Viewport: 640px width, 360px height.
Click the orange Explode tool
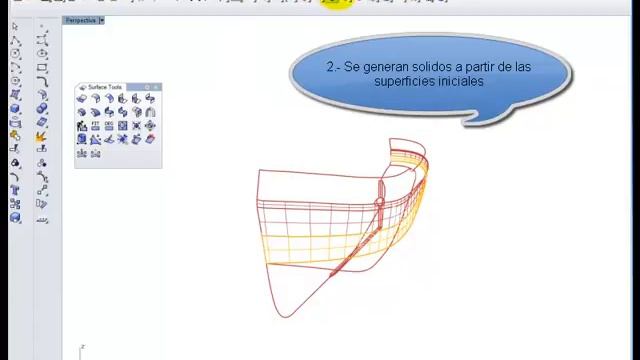pos(42,136)
